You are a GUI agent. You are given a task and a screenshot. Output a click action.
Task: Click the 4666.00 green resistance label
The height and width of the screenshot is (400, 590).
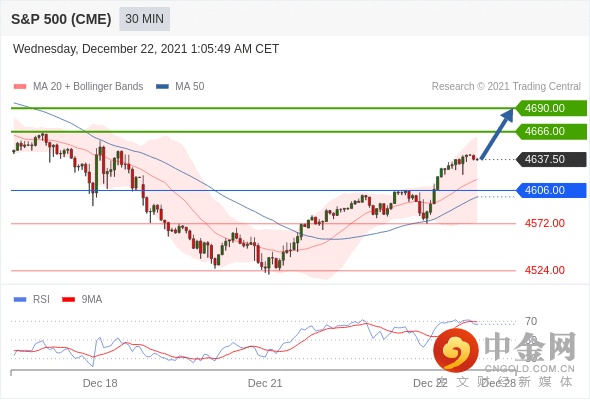click(x=551, y=131)
